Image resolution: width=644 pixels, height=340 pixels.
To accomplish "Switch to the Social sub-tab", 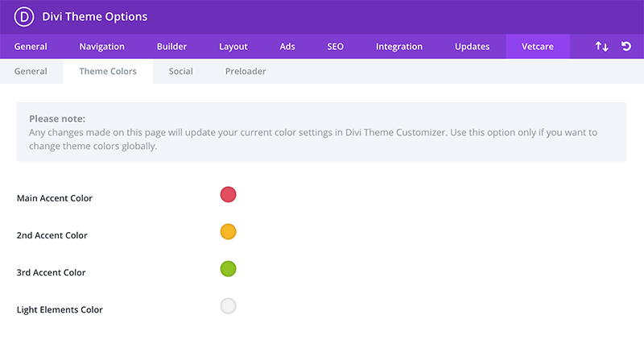I will 180,71.
